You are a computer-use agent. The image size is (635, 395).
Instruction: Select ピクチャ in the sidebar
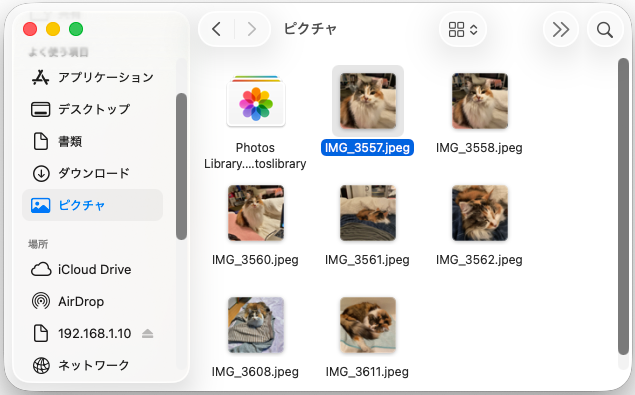tap(93, 205)
